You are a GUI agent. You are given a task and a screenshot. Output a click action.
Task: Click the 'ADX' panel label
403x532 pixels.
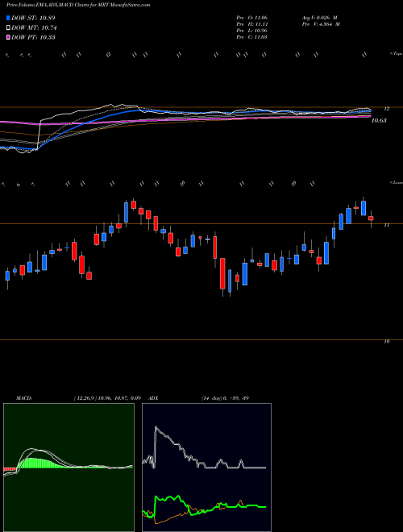153,397
